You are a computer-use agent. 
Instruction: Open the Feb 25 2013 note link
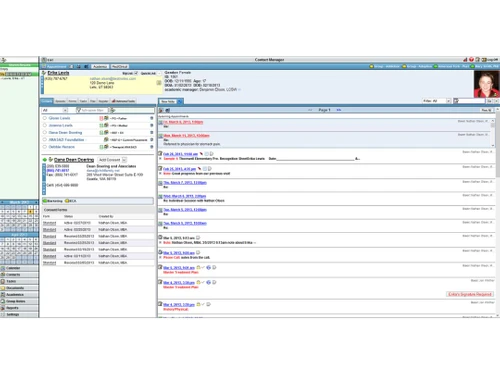tap(180, 169)
